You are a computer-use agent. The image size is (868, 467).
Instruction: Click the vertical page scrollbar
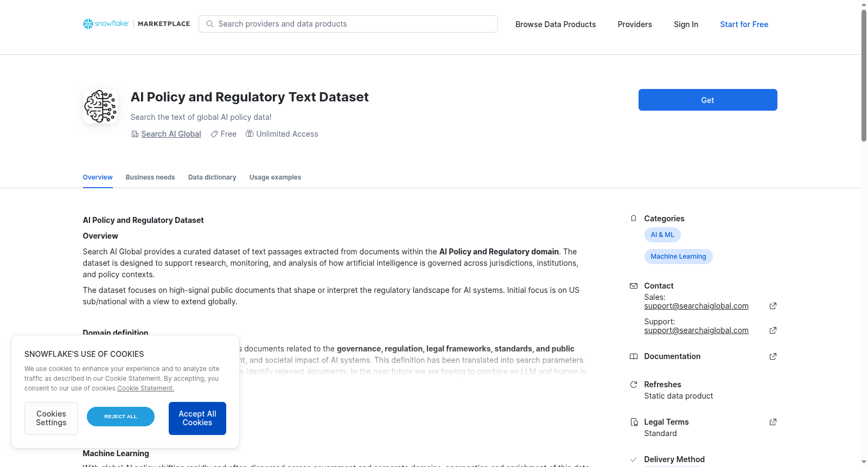tap(864, 76)
